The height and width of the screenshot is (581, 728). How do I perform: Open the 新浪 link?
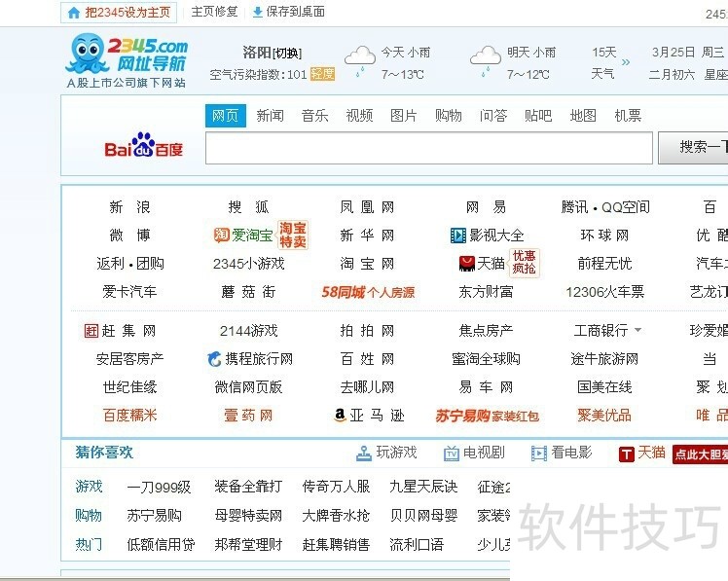click(x=129, y=207)
